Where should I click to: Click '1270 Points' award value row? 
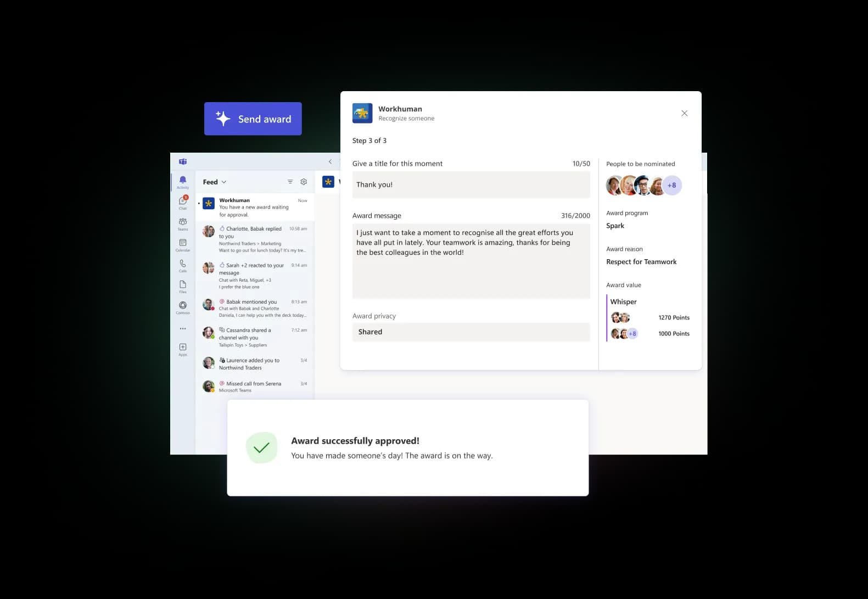(650, 317)
